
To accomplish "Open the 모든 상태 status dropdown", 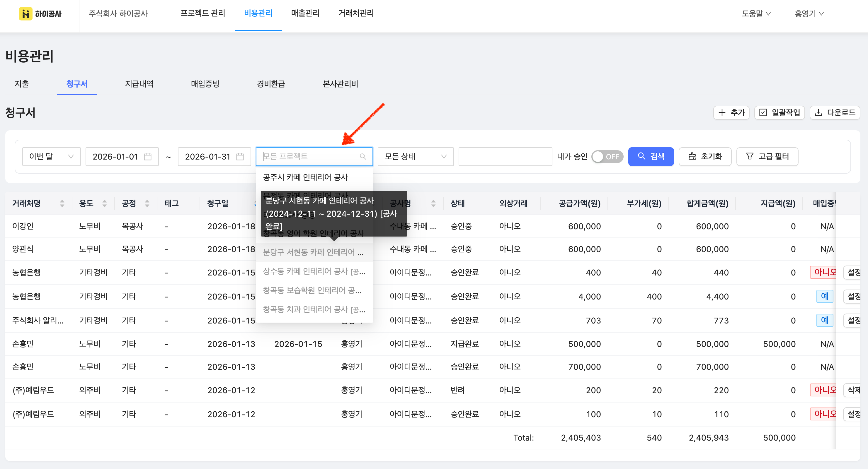I will [x=415, y=157].
